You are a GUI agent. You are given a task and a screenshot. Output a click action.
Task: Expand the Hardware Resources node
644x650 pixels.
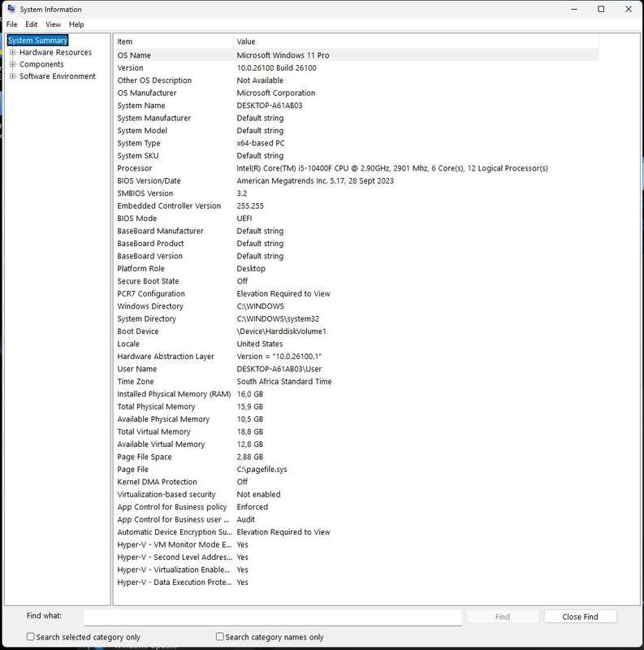point(13,52)
